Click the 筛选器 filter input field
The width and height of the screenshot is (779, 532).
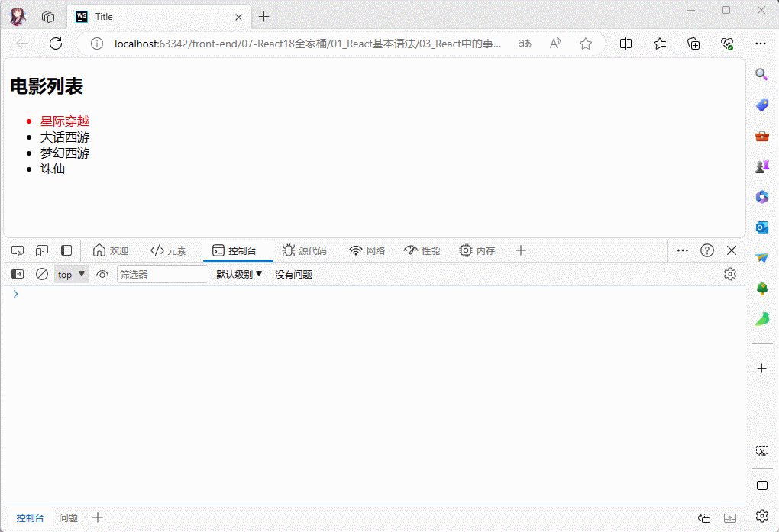pos(162,274)
